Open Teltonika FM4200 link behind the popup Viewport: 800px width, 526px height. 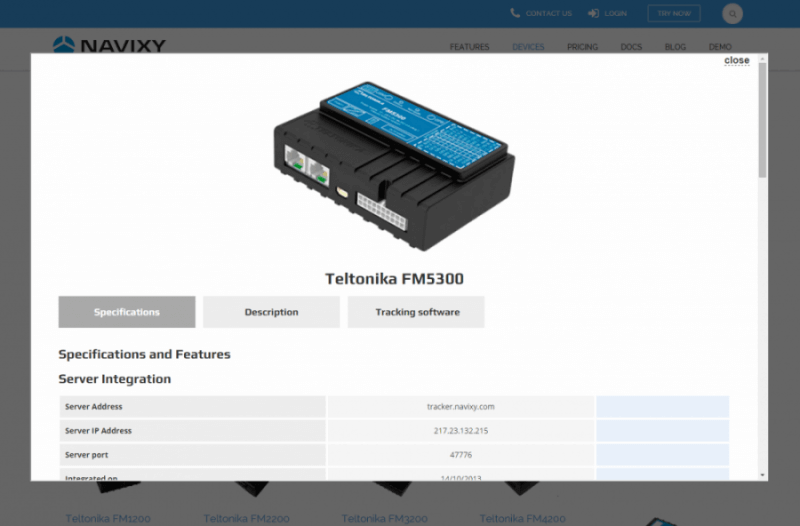(522, 518)
